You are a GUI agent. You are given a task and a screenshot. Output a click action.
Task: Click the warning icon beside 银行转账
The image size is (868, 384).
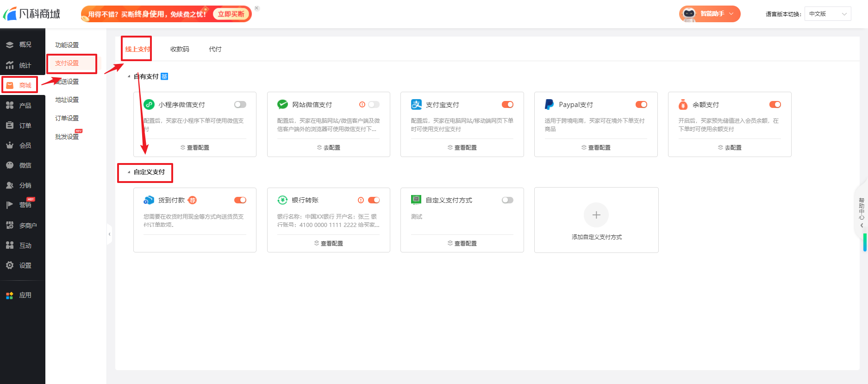tap(361, 200)
